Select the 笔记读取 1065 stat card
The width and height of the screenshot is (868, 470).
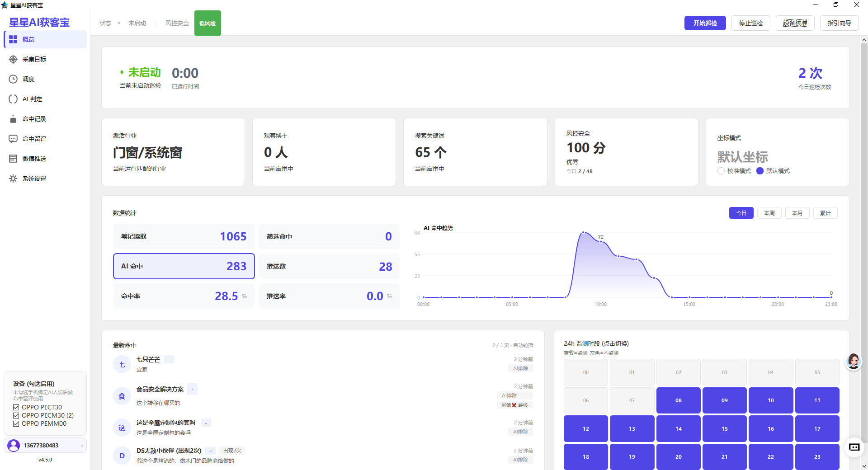(x=184, y=236)
